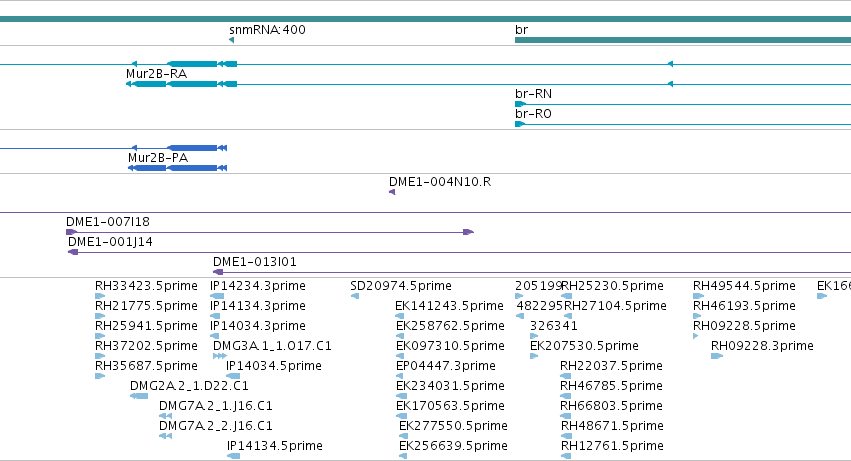This screenshot has width=851, height=461.
Task: Select the RH48671.5prime EST label
Action: [612, 426]
